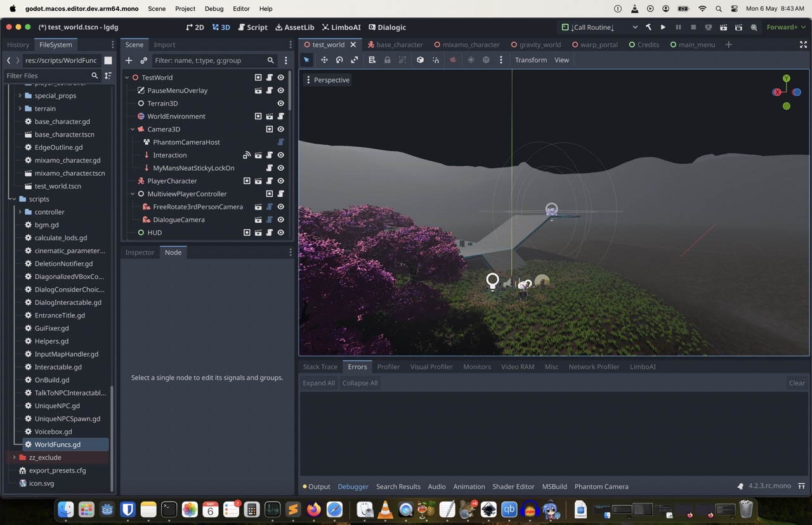812x525 pixels.
Task: Open the script attached to TestWorld
Action: (270, 77)
